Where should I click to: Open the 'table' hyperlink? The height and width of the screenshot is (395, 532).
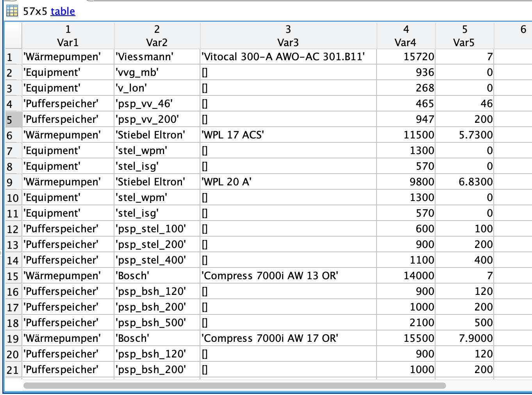62,11
